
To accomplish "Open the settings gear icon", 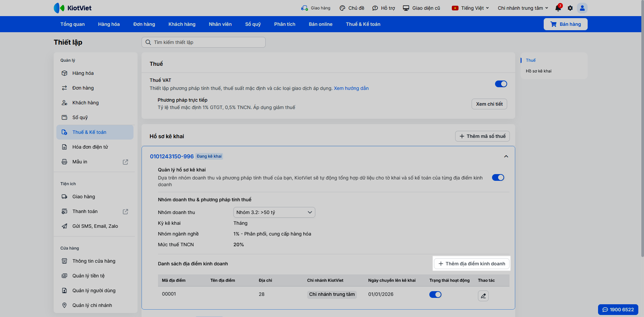I will tap(570, 8).
